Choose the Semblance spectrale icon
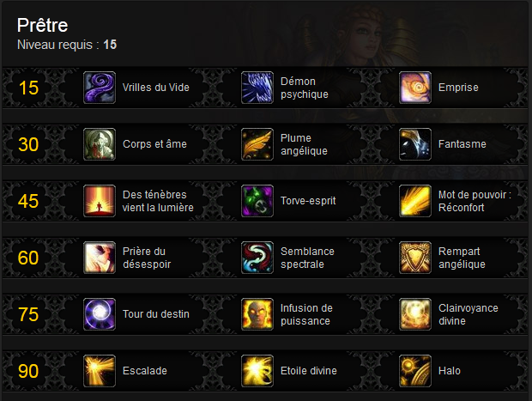The width and height of the screenshot is (532, 401). (x=257, y=258)
